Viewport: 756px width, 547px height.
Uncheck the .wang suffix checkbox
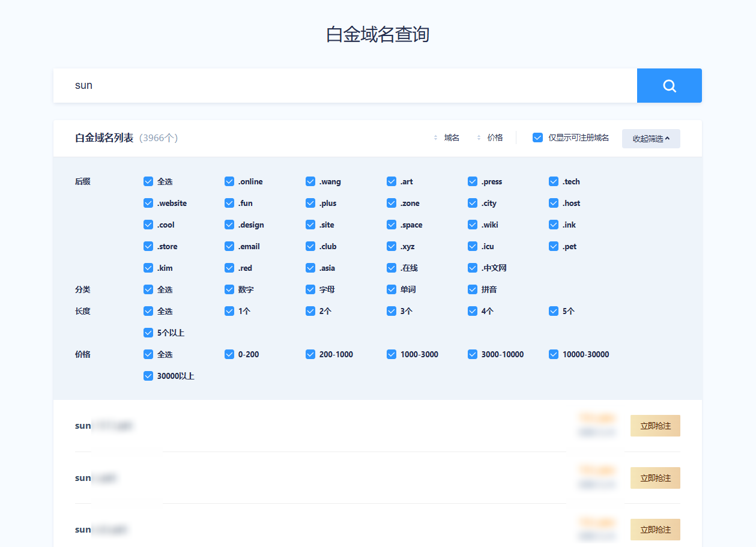(310, 182)
